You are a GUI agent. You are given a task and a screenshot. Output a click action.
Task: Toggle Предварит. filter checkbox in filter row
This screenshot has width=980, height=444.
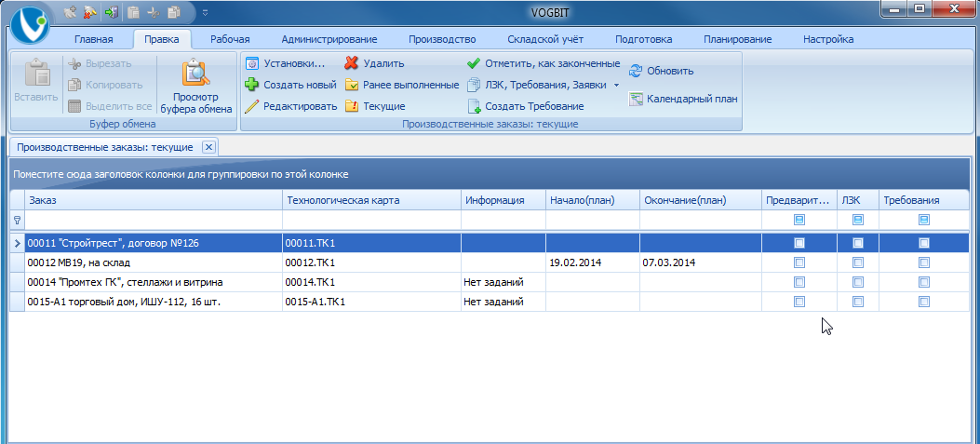[x=799, y=220]
